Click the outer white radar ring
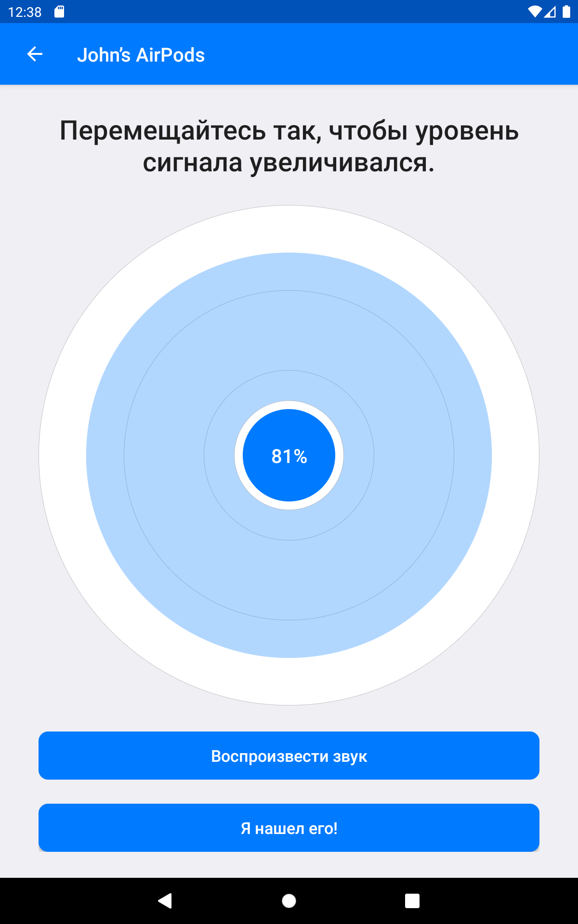 [x=289, y=229]
